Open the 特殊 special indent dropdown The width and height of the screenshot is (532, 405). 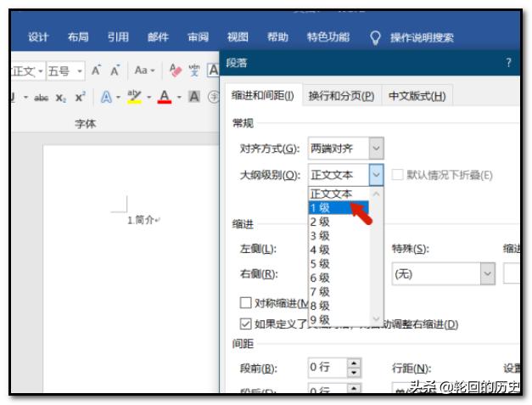487,274
